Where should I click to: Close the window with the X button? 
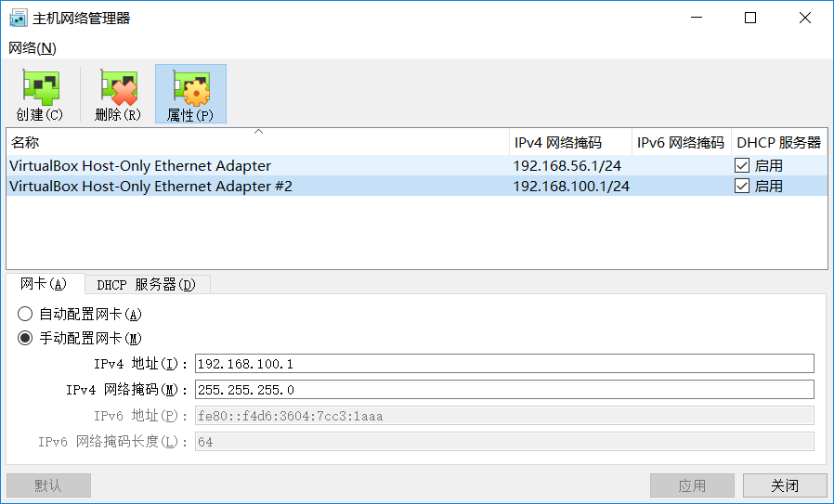pyautogui.click(x=805, y=18)
